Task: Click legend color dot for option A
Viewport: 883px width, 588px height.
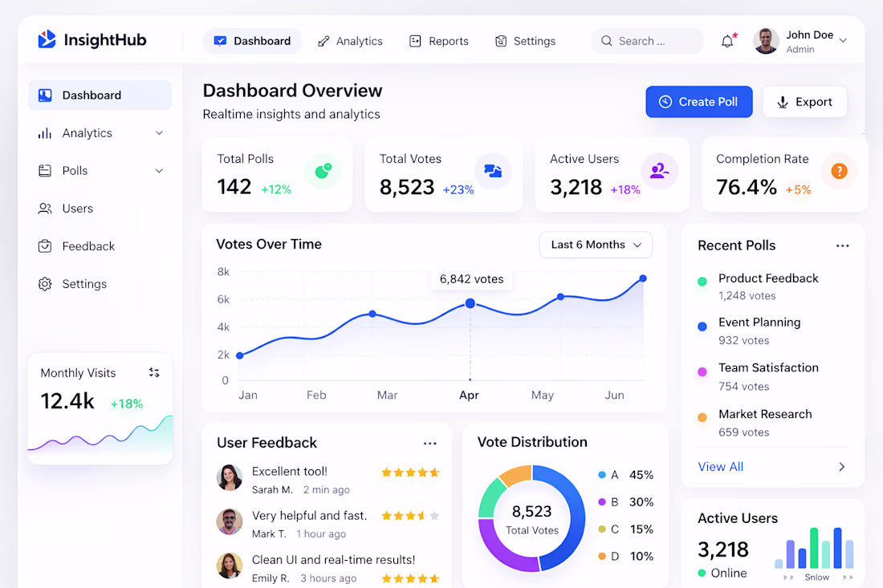Action: tap(602, 475)
